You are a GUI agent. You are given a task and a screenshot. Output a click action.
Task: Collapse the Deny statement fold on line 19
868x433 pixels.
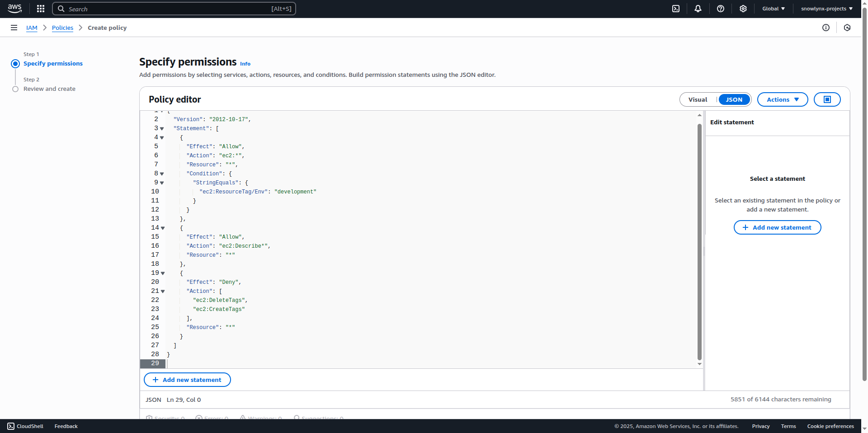pyautogui.click(x=163, y=273)
